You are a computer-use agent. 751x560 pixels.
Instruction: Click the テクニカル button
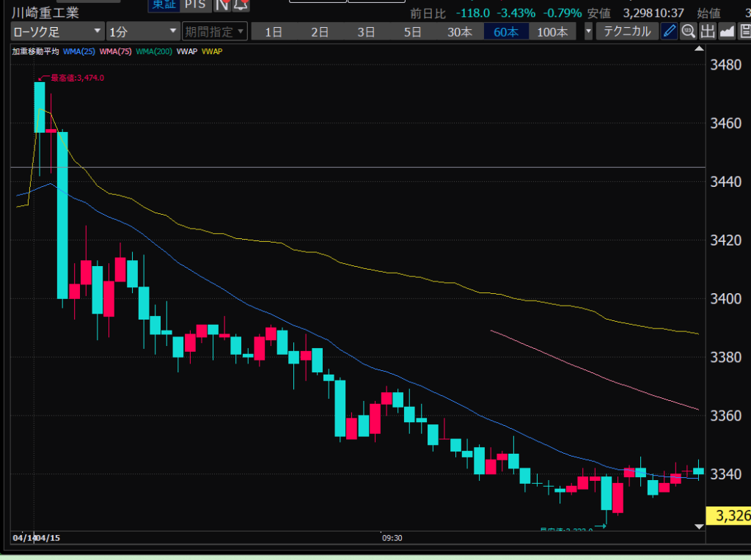click(626, 32)
